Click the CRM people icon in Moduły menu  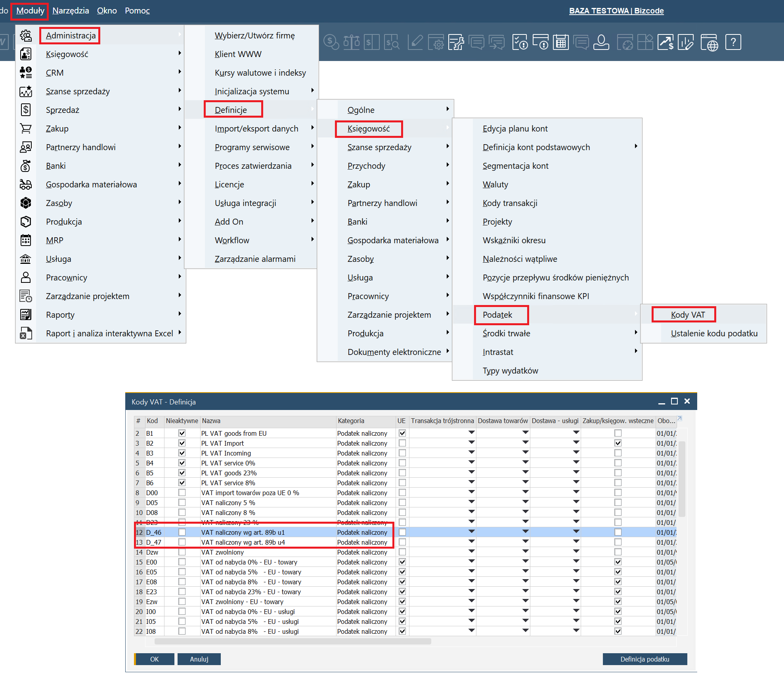pyautogui.click(x=26, y=72)
